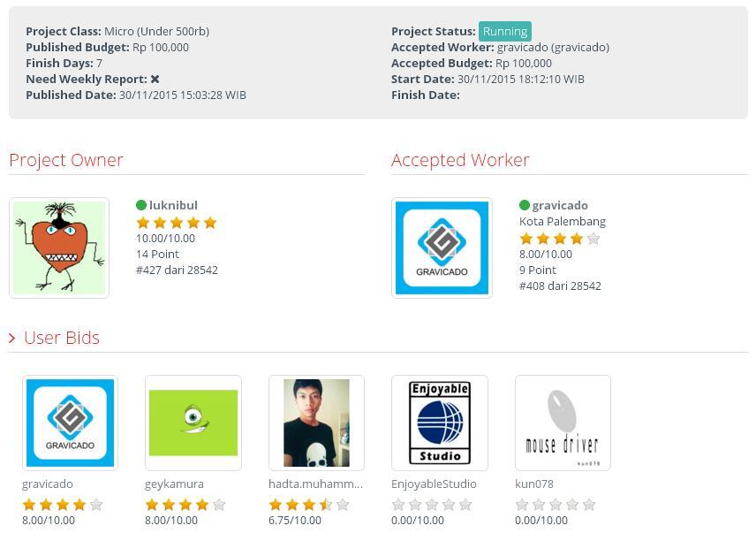Image resolution: width=756 pixels, height=541 pixels.
Task: Open kun078's mouse driver avatar
Action: 563,423
